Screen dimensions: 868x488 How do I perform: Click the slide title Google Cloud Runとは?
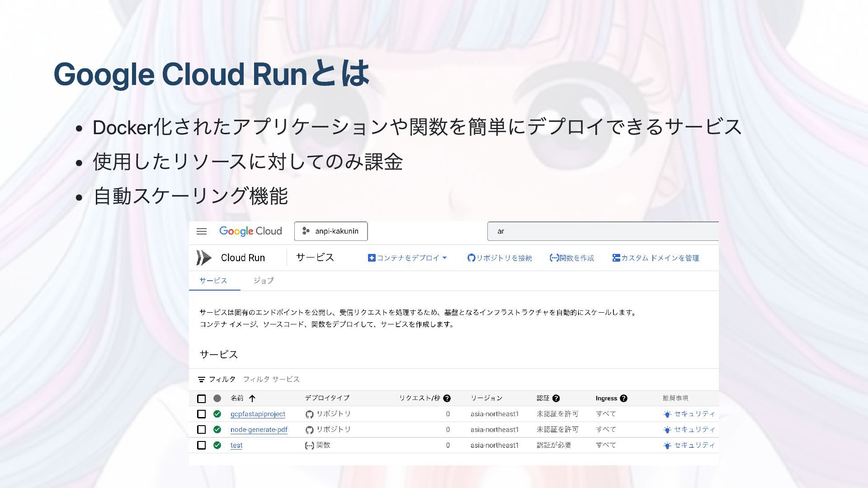tap(212, 74)
